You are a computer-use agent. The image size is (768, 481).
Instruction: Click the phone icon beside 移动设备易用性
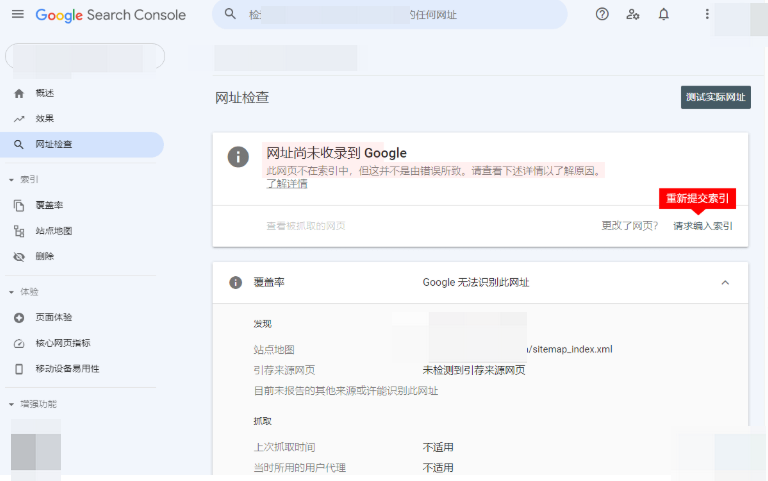pyautogui.click(x=19, y=369)
